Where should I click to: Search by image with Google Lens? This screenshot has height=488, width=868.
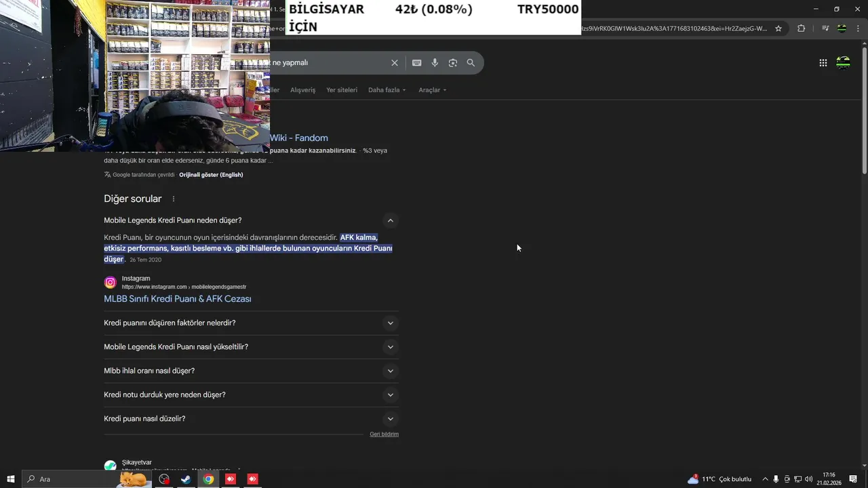click(x=452, y=62)
